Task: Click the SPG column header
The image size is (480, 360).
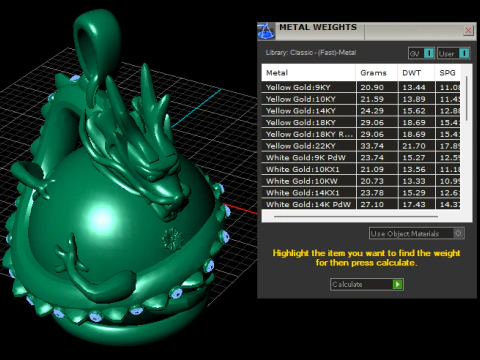Action: point(447,73)
